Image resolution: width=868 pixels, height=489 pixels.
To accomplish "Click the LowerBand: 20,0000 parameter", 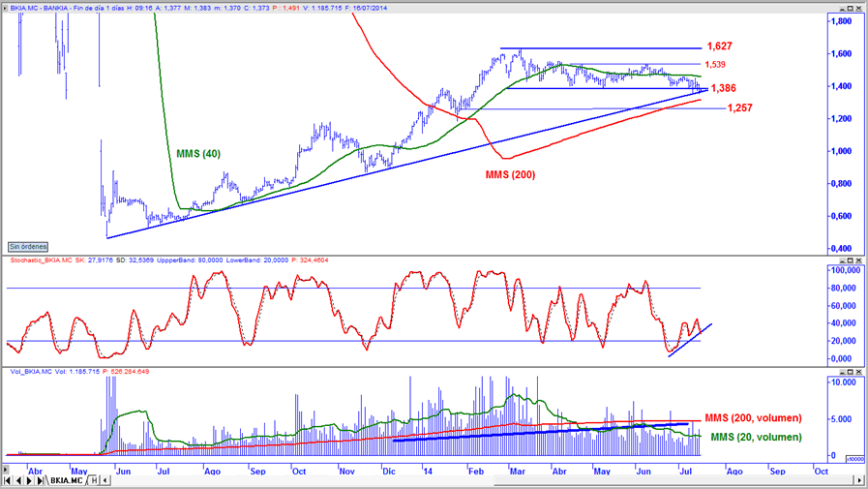I will tap(256, 260).
